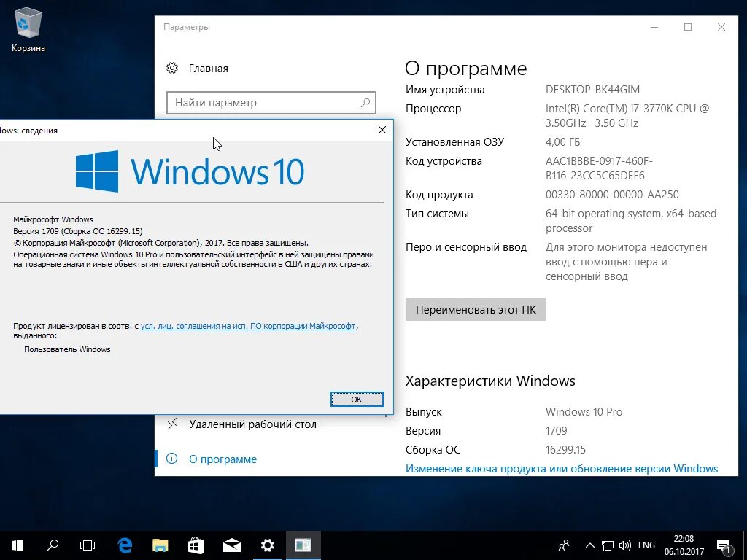Image resolution: width=747 pixels, height=560 pixels.
Task: Click the info icon beside О программе
Action: pos(171,459)
